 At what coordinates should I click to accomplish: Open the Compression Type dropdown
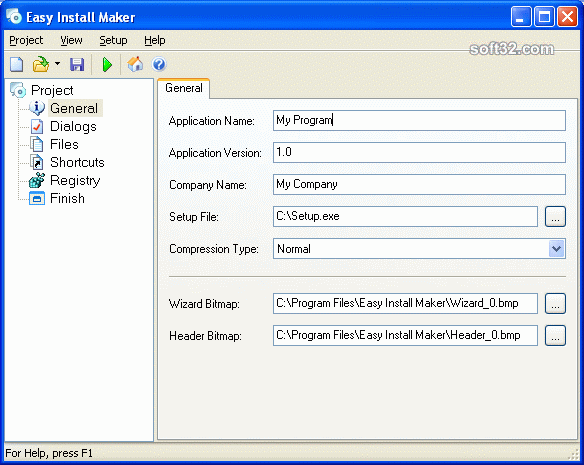tap(556, 249)
